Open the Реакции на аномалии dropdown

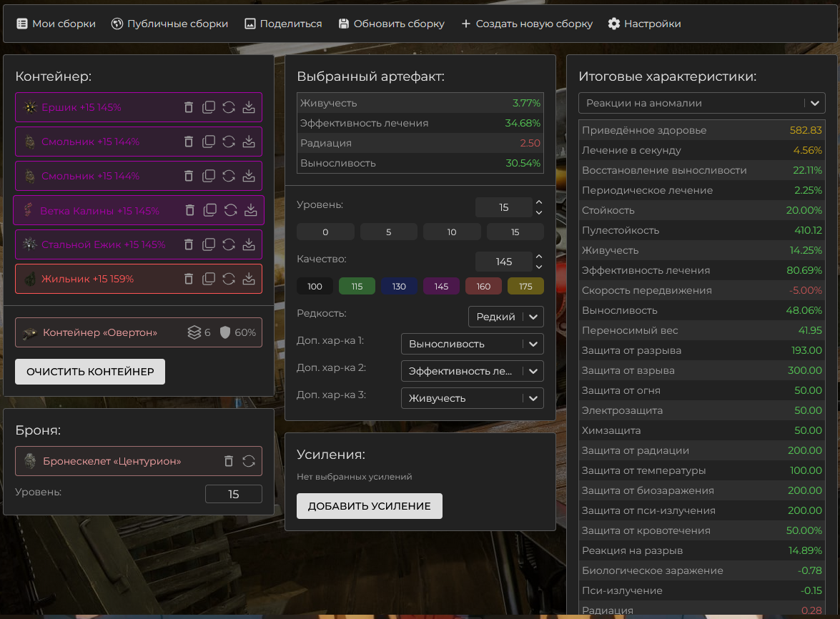pyautogui.click(x=701, y=103)
